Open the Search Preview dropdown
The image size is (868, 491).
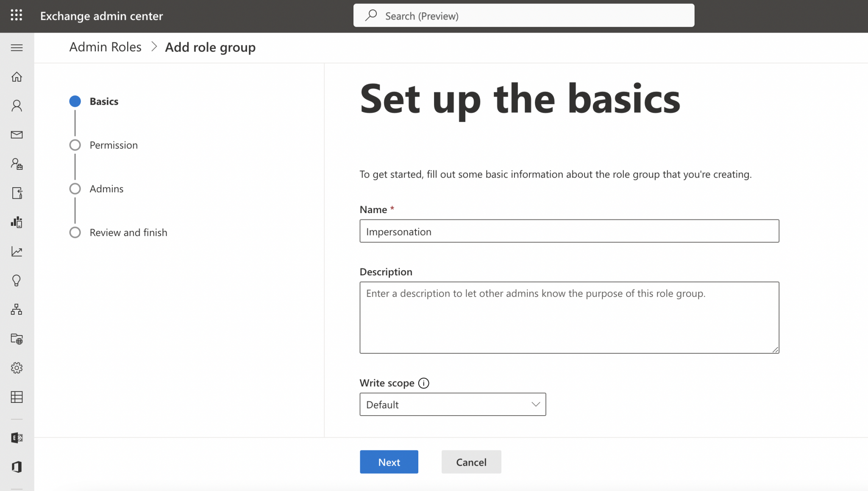[524, 16]
